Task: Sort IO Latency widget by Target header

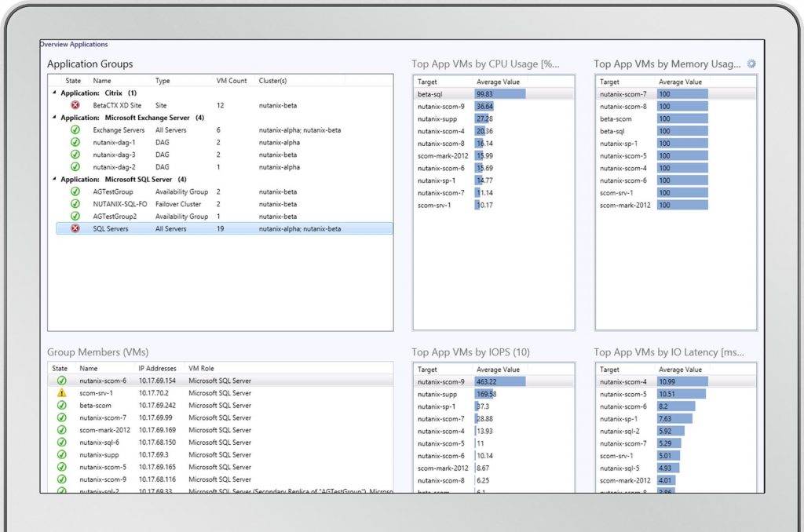Action: tap(609, 369)
